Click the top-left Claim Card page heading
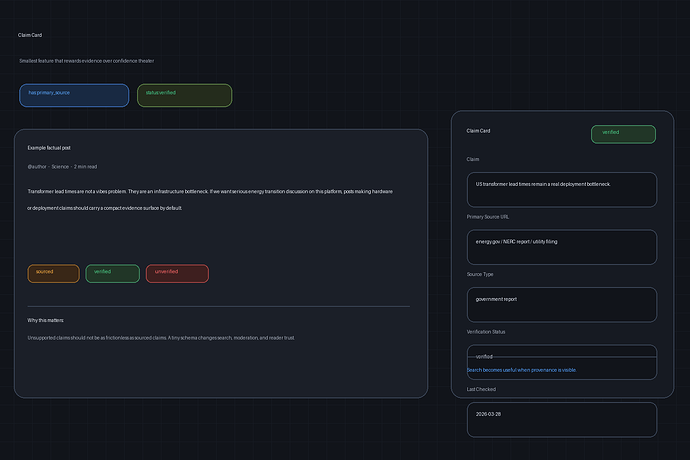The image size is (690, 460). [30, 35]
